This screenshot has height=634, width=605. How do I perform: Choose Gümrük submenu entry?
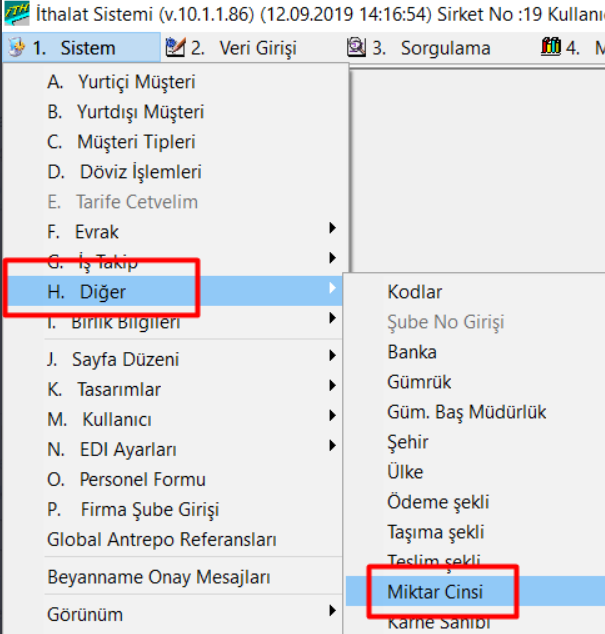coord(419,382)
